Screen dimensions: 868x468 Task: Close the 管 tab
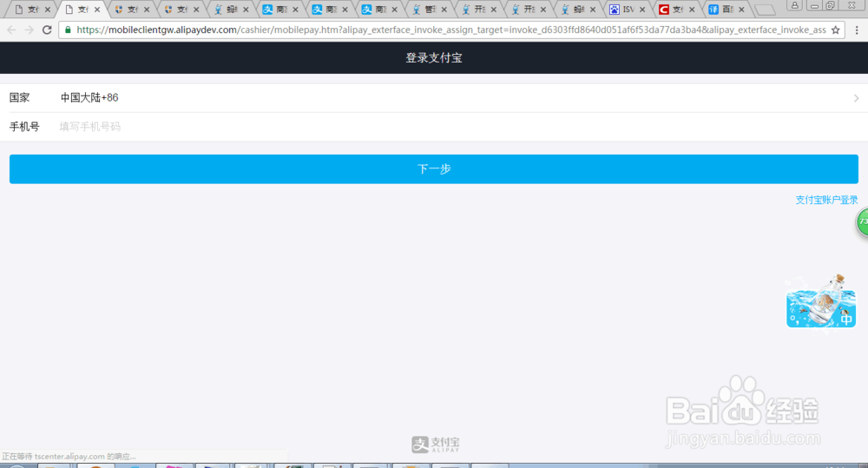tap(444, 10)
